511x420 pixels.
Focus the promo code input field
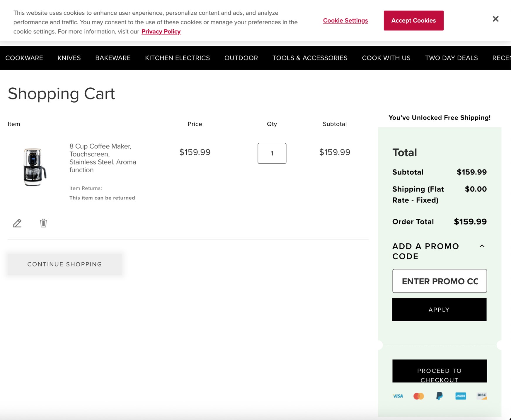point(440,281)
